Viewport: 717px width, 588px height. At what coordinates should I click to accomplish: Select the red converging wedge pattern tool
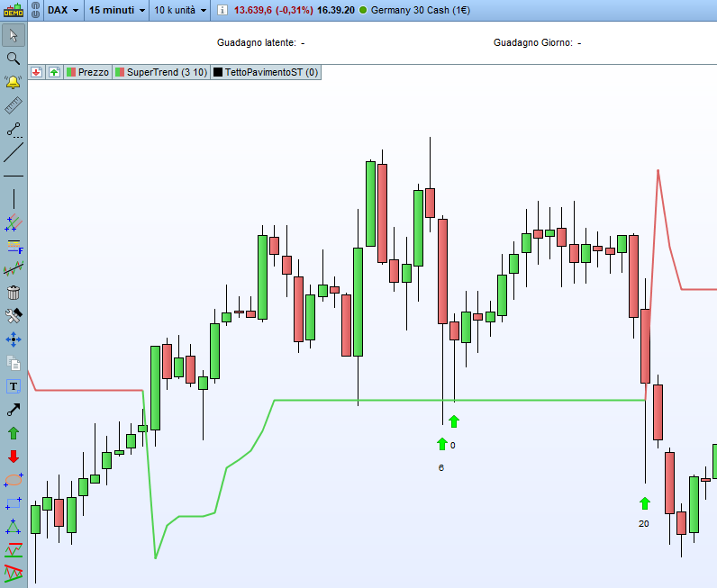coord(14,573)
